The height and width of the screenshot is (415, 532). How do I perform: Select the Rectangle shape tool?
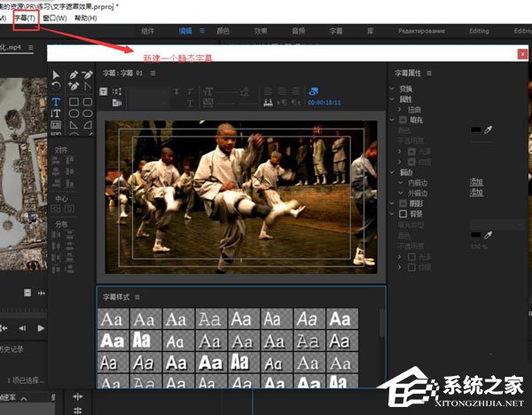click(x=74, y=102)
